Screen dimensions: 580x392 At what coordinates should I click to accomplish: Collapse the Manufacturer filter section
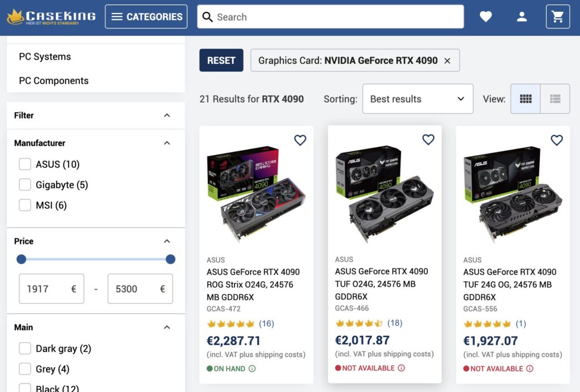click(x=167, y=143)
